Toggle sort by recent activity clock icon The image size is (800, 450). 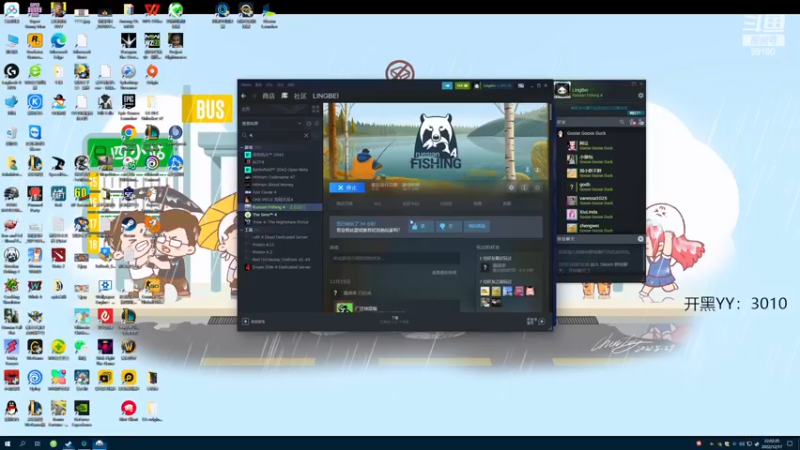pos(309,123)
